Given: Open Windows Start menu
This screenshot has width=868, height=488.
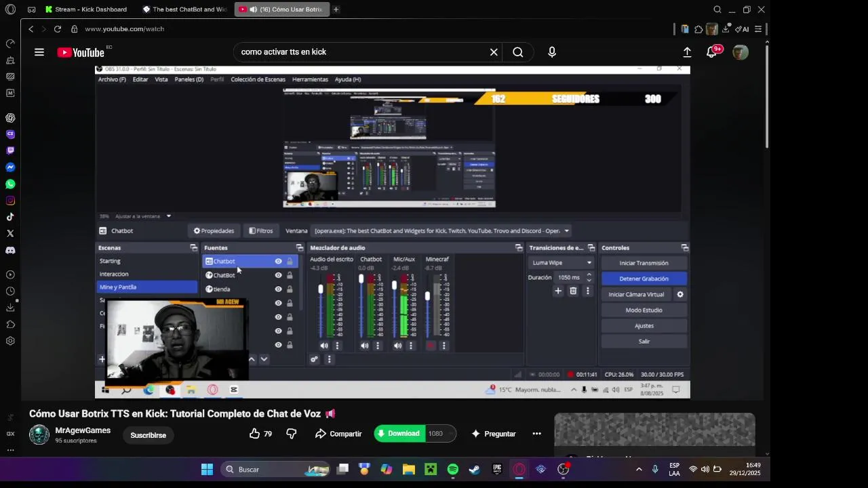Looking at the screenshot, I should (207, 469).
